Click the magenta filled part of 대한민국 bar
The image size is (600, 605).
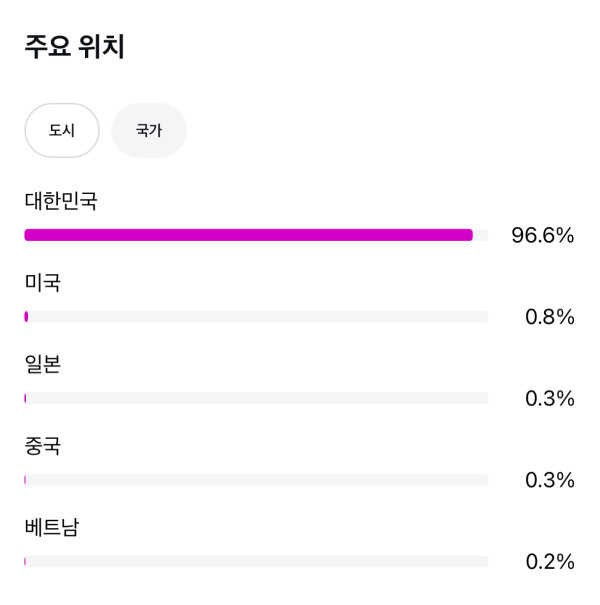248,235
